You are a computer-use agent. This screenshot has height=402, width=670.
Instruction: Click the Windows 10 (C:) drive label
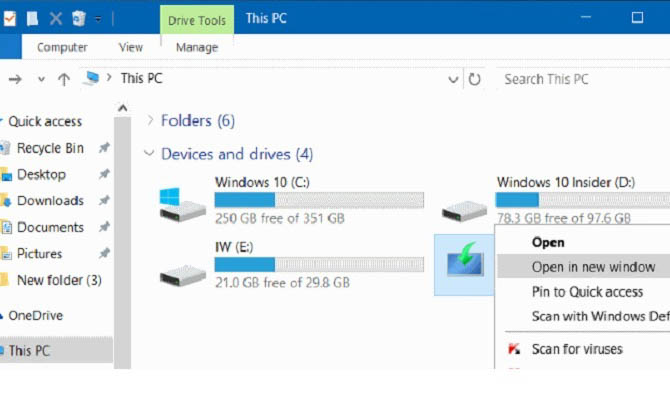[x=262, y=182]
